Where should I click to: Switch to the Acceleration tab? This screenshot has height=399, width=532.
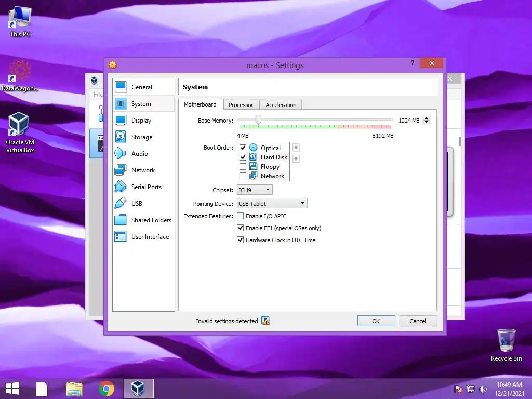tap(281, 105)
